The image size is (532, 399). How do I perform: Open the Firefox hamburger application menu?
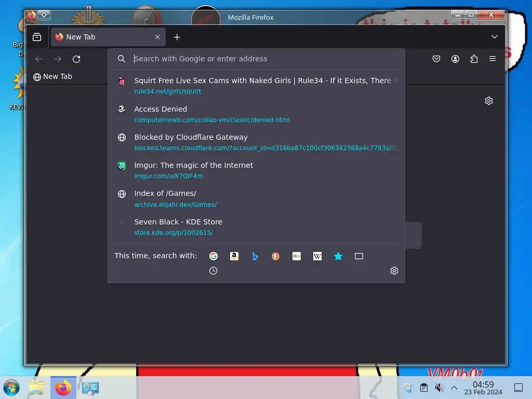493,59
